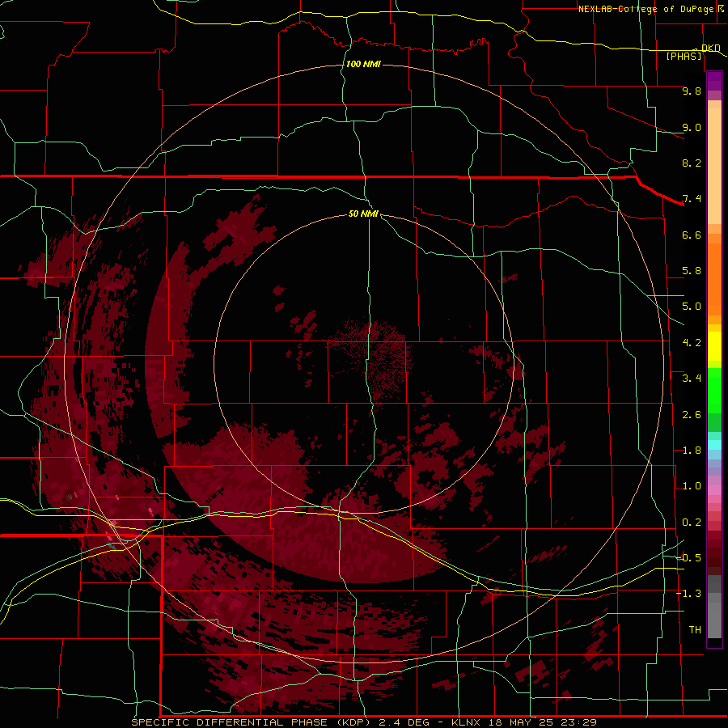Click the 5.0 value on the color scale
Screen dimensions: 728x728
(x=692, y=307)
